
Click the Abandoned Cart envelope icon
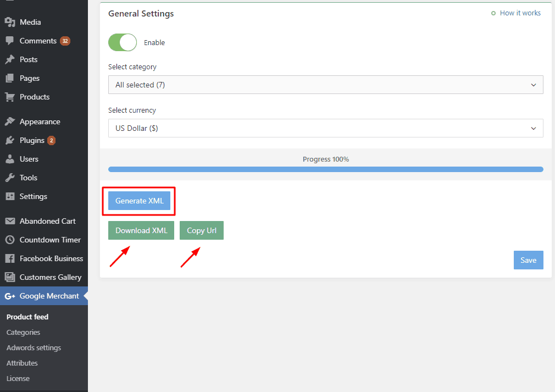coord(11,221)
